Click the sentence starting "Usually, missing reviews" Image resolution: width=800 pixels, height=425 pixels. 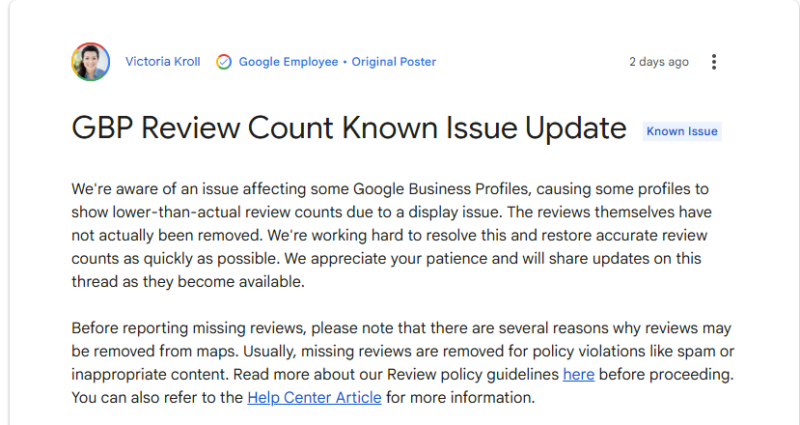450,352
